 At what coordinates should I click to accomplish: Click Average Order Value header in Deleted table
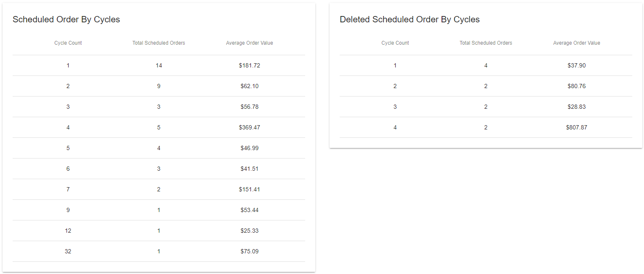coord(577,43)
